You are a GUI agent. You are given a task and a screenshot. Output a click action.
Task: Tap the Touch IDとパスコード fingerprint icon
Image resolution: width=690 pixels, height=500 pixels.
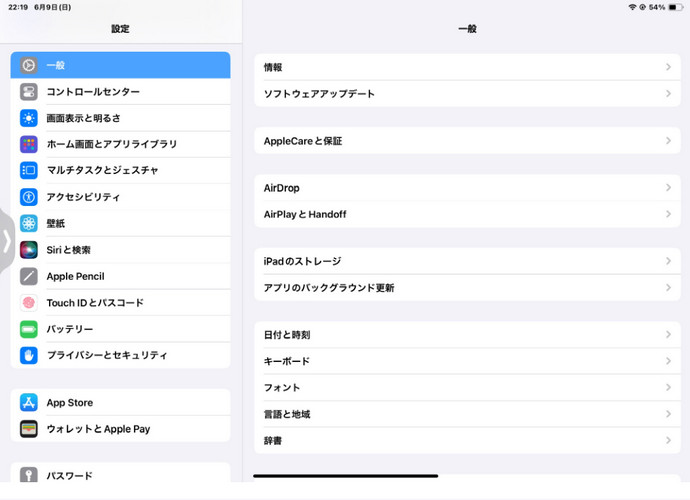[29, 303]
